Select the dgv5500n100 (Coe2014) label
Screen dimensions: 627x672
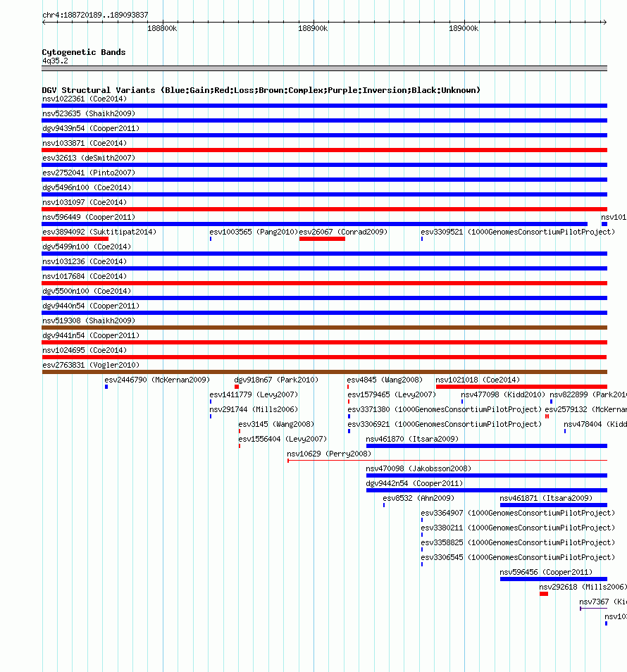(87, 291)
